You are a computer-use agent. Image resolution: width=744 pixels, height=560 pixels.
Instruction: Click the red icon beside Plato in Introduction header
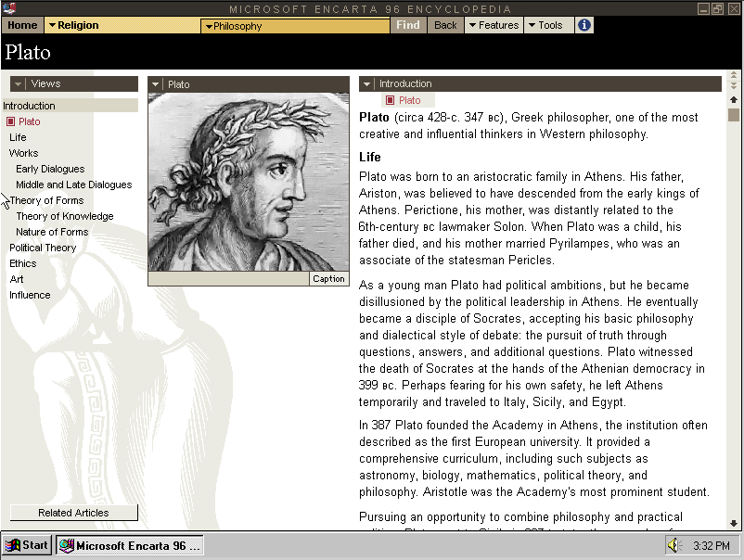tap(390, 100)
